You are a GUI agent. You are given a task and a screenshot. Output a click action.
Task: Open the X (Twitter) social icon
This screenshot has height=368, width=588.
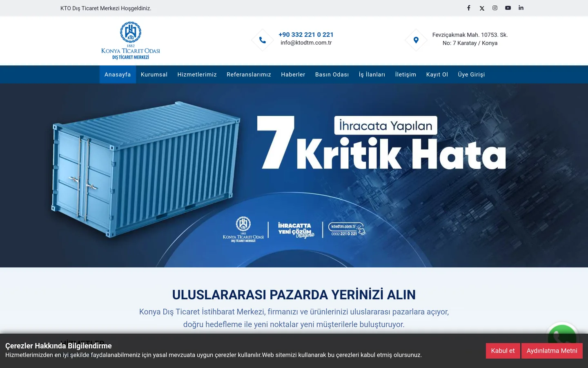point(482,8)
